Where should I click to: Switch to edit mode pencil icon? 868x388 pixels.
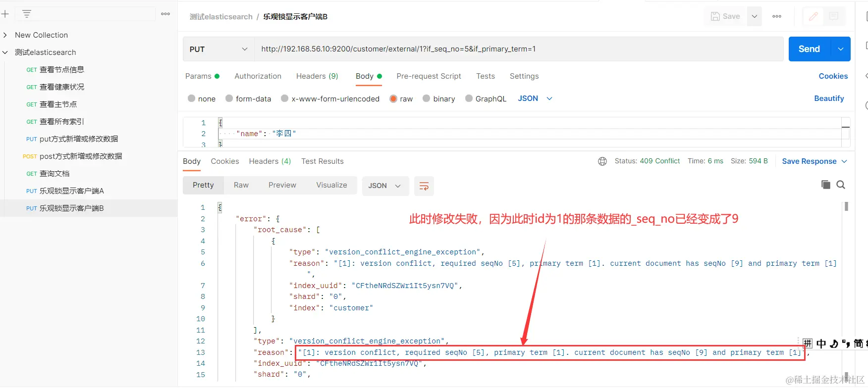tap(813, 16)
